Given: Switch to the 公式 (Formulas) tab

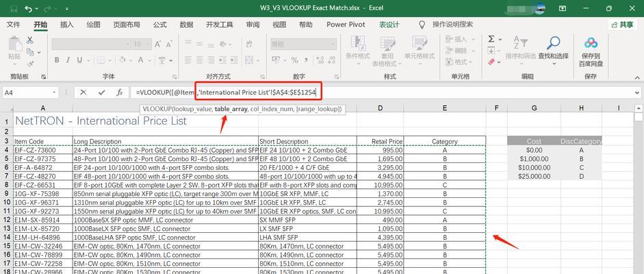Looking at the screenshot, I should (x=159, y=25).
